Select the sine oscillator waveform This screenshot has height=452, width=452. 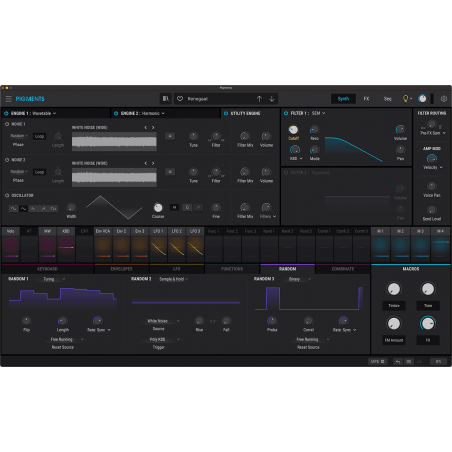click(13, 209)
